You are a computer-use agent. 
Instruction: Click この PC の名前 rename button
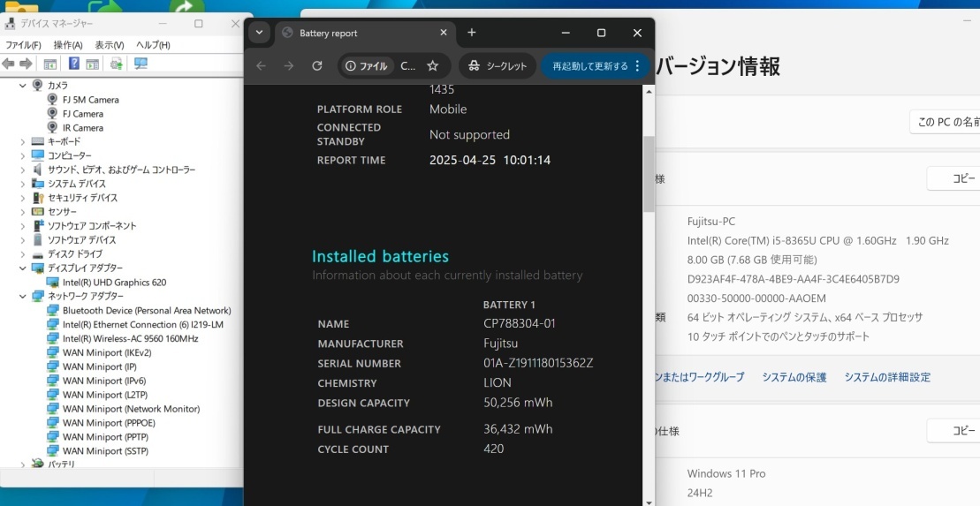pyautogui.click(x=945, y=122)
